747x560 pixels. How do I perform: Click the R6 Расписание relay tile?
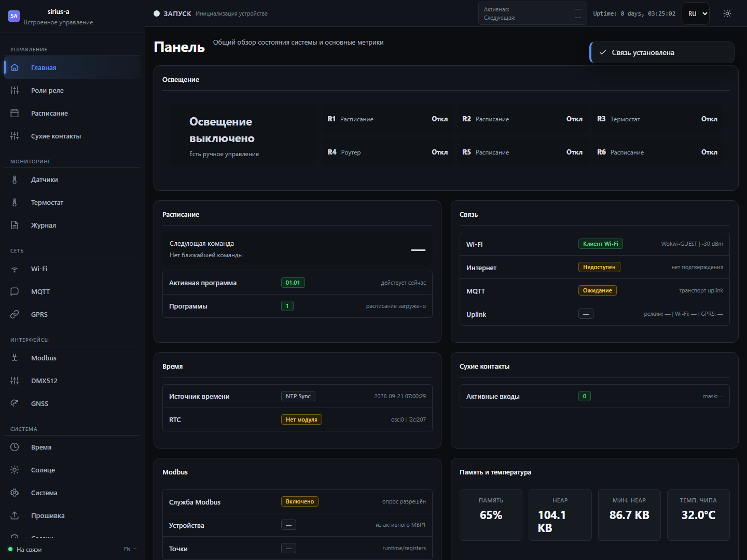(657, 152)
